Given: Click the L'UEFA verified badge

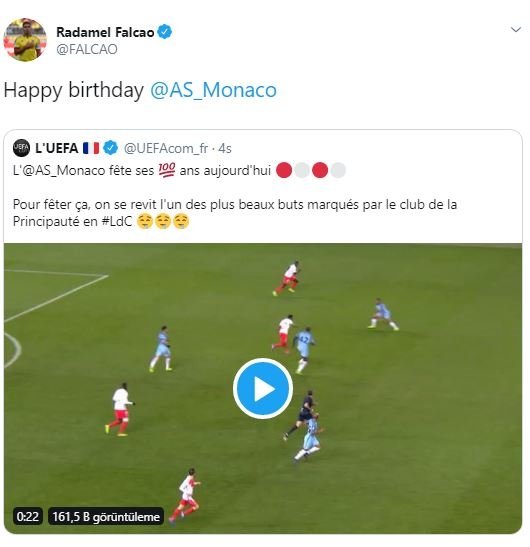Looking at the screenshot, I should pyautogui.click(x=111, y=148).
